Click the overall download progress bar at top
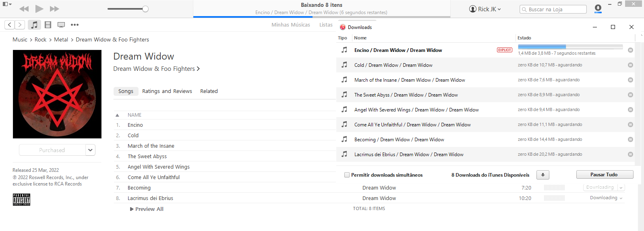The image size is (644, 231). point(322,17)
